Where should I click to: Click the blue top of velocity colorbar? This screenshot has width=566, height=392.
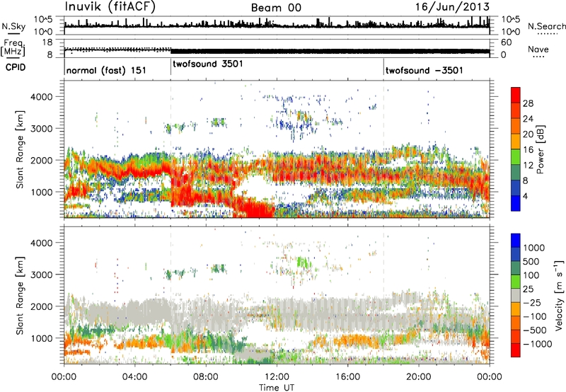point(516,241)
